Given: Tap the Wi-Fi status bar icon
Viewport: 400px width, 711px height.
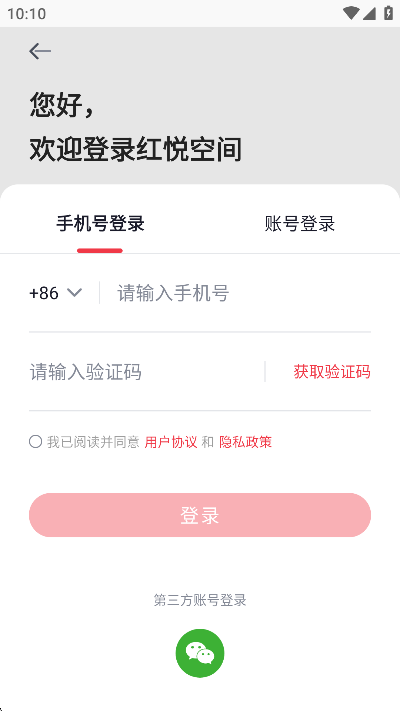Looking at the screenshot, I should [350, 13].
